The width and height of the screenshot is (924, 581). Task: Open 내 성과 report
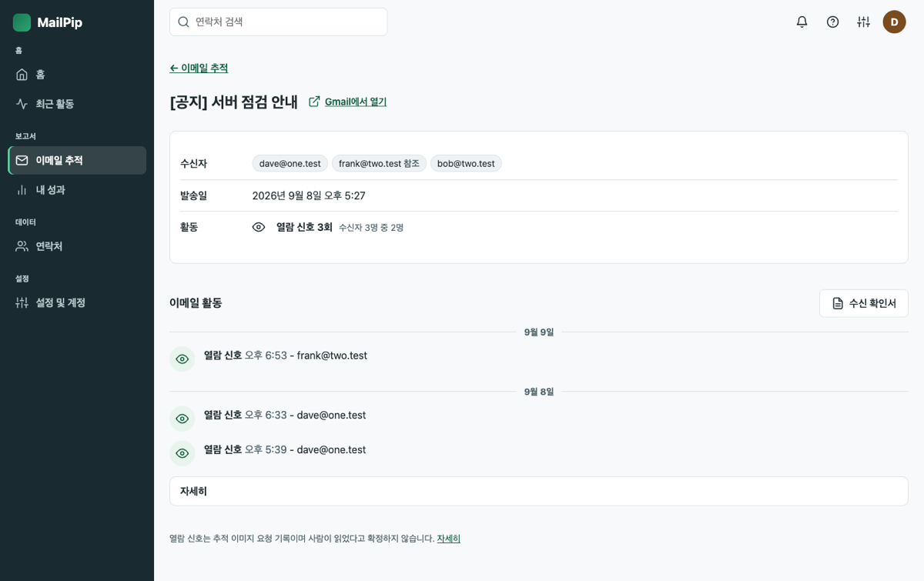pos(77,189)
